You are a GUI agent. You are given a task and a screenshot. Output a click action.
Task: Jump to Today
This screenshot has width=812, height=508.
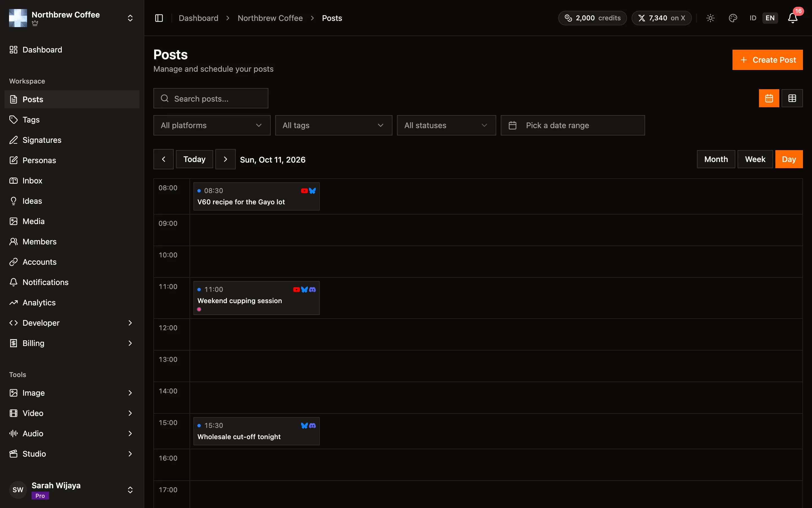click(x=194, y=159)
